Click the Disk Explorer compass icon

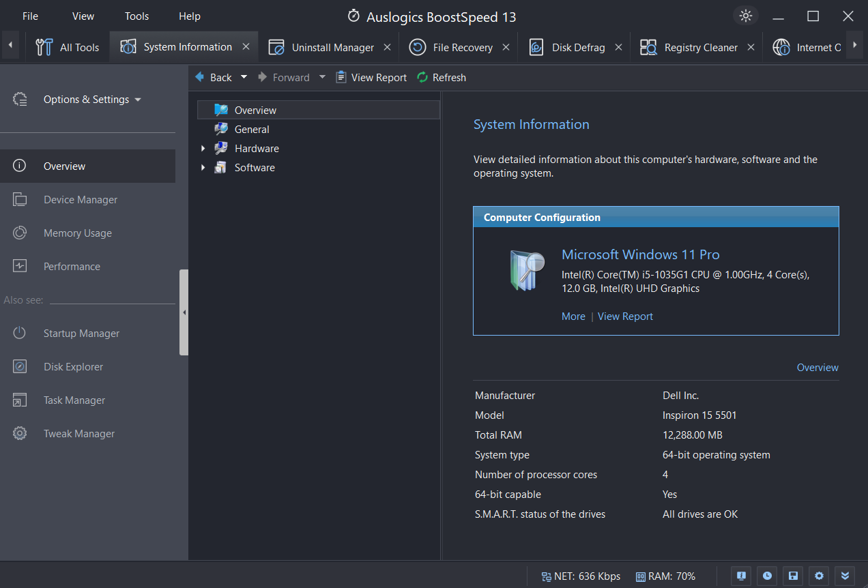click(20, 366)
